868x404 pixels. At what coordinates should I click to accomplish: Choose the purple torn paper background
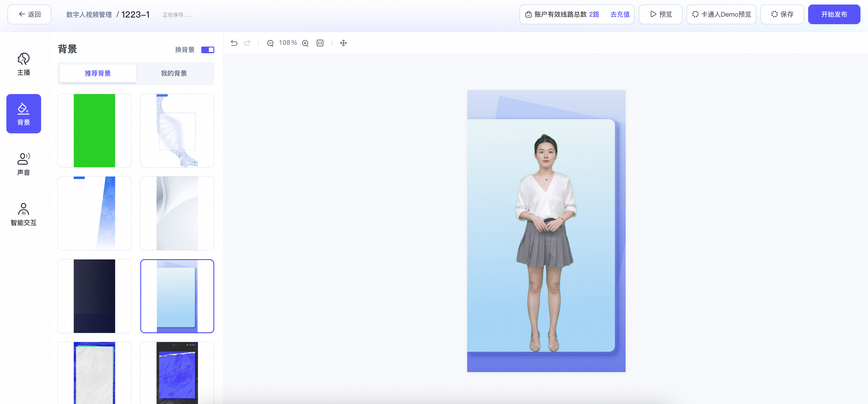[177, 373]
